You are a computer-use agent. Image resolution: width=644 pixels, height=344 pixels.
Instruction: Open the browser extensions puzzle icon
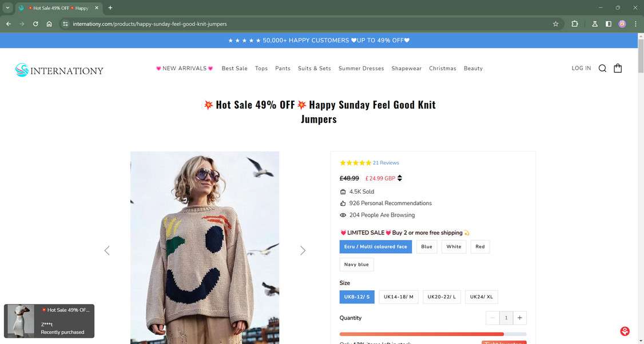point(575,24)
